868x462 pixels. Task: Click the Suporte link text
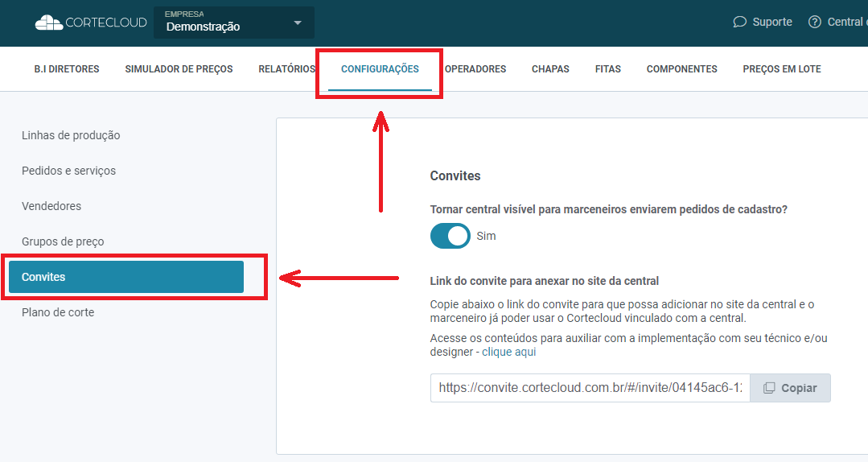pyautogui.click(x=772, y=23)
